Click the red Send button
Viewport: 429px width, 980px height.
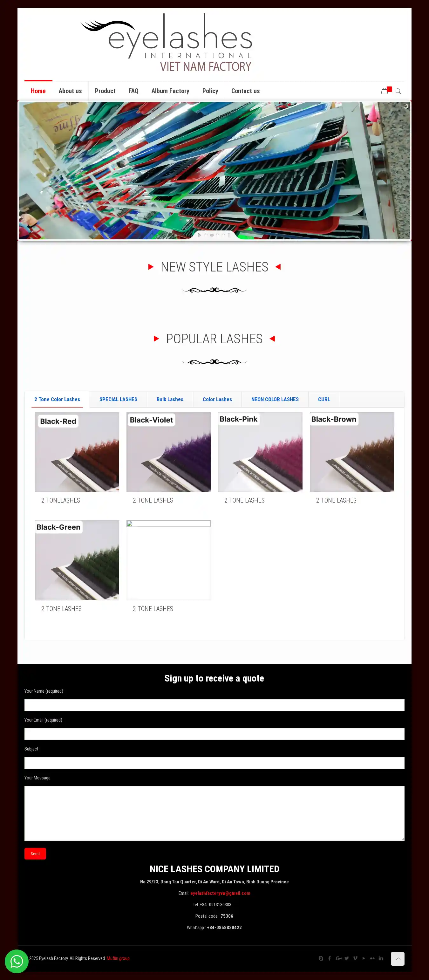35,854
